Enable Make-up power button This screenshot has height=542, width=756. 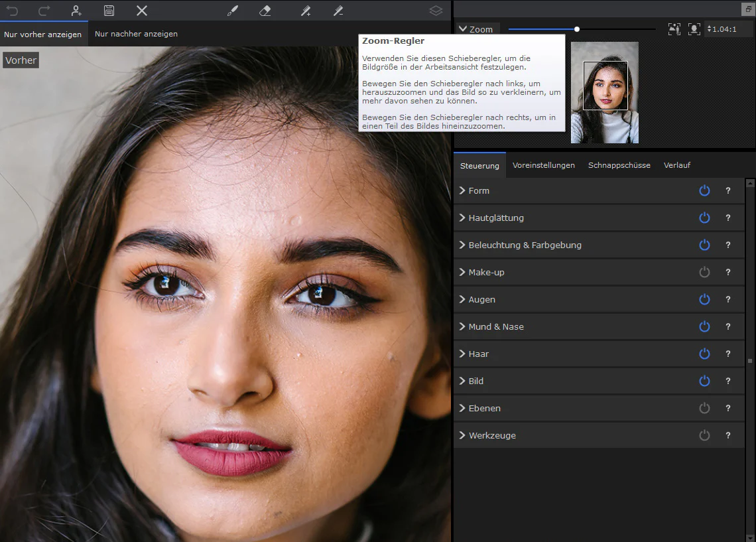pos(704,273)
